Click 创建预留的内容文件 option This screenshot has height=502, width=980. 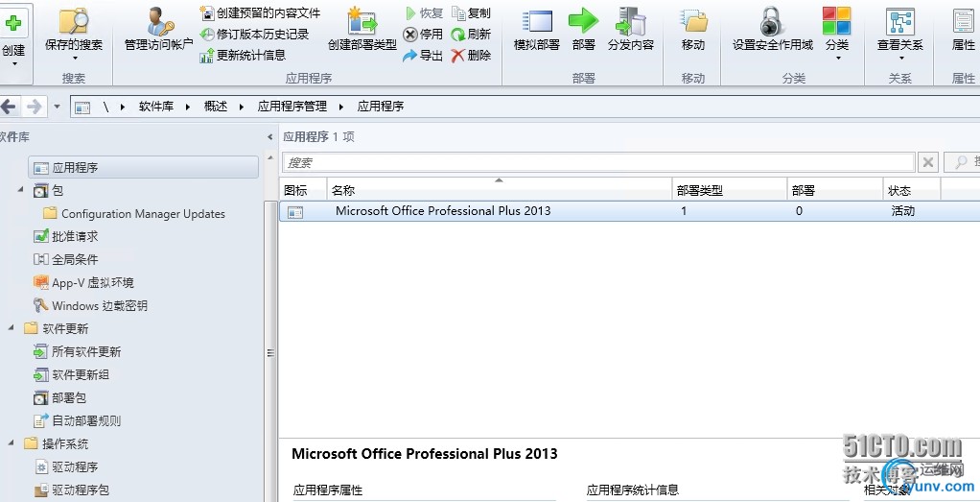[260, 12]
